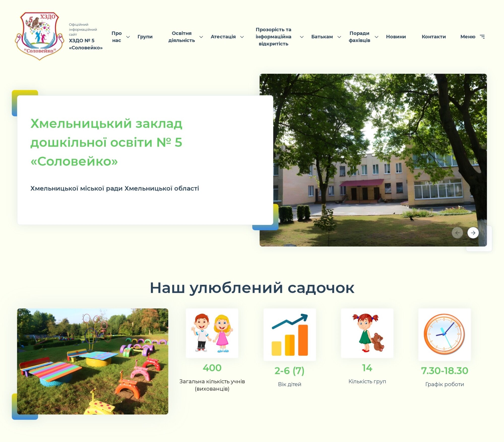Image resolution: width=504 pixels, height=442 pixels.
Task: Open the hamburger Меню icon
Action: (x=482, y=37)
